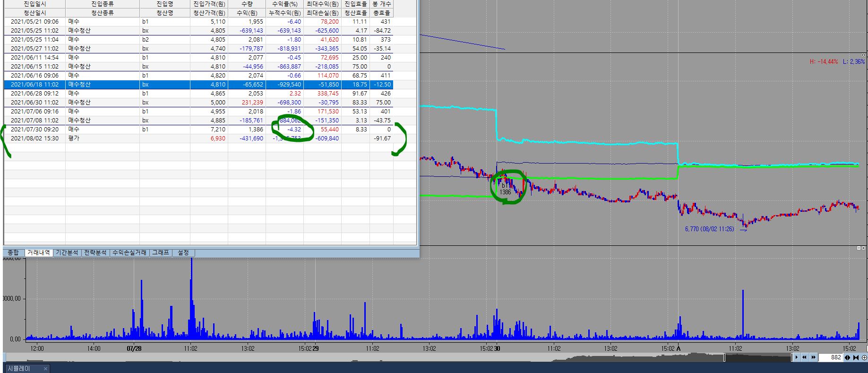
Task: Open the 전략분석 tab
Action: pos(95,253)
